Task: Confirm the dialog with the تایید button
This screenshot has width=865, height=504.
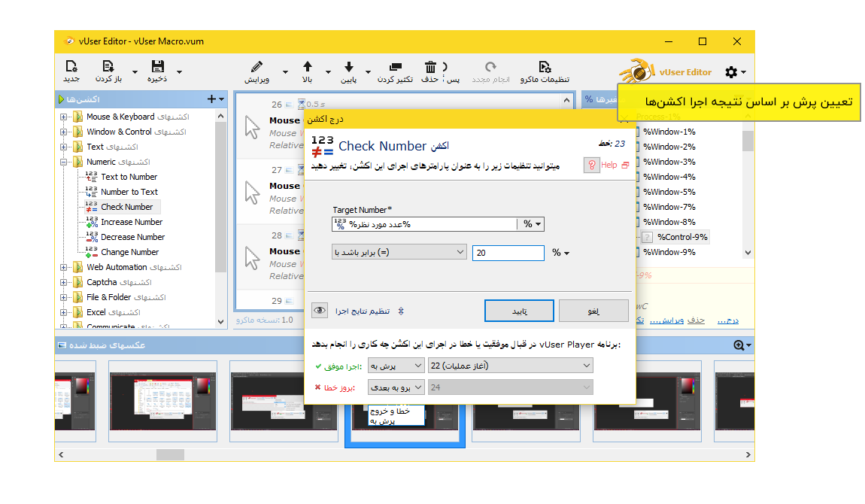Action: (520, 310)
